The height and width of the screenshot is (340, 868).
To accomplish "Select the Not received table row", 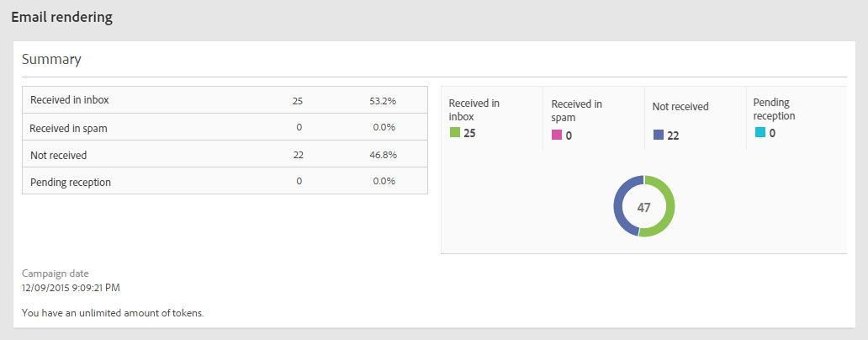I will pos(225,155).
